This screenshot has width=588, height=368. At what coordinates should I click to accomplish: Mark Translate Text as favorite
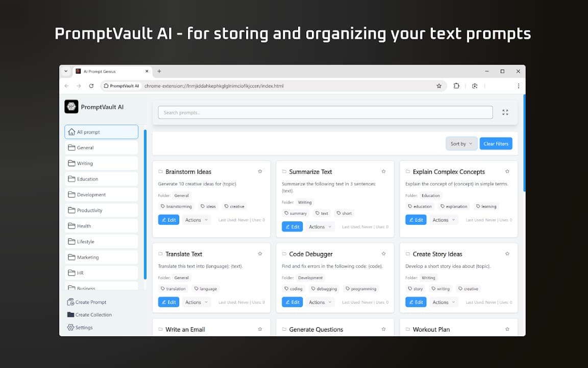click(x=260, y=254)
